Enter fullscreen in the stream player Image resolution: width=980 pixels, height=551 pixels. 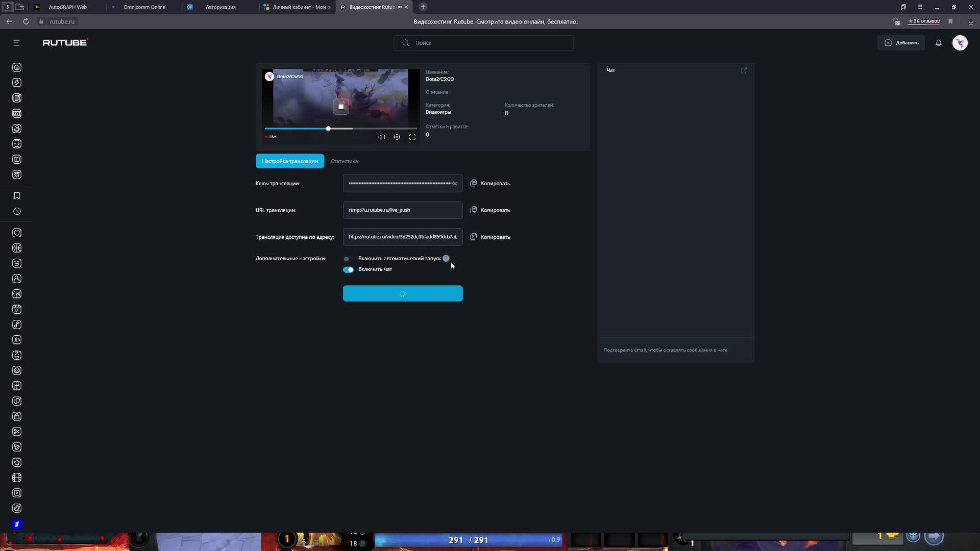point(412,137)
